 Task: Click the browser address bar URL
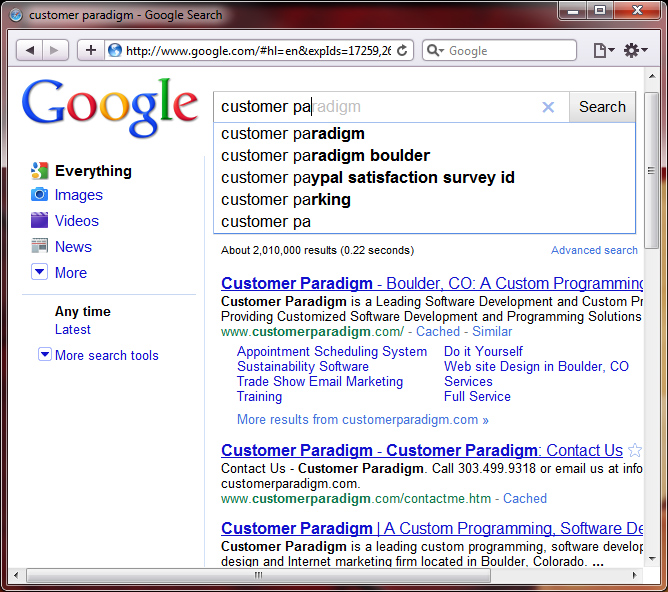258,51
